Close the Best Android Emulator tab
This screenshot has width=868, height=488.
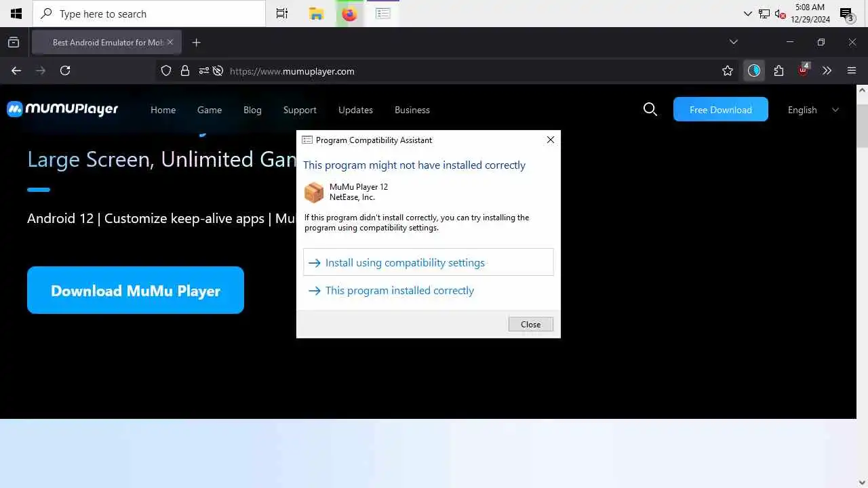click(170, 42)
